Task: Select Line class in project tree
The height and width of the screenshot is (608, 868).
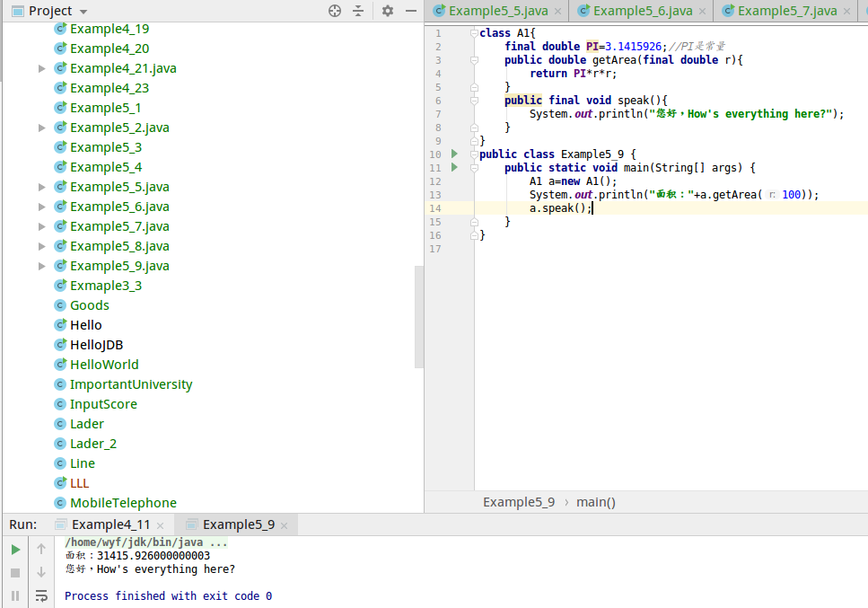Action: coord(82,463)
